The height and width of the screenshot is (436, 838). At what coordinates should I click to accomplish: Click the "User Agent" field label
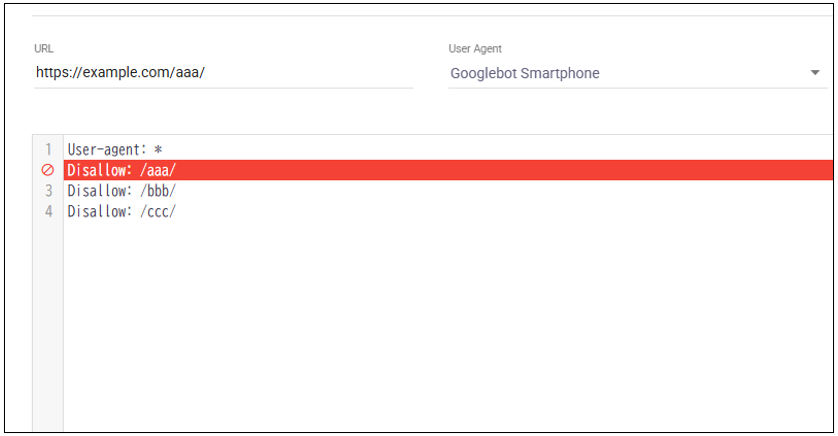pyautogui.click(x=477, y=48)
